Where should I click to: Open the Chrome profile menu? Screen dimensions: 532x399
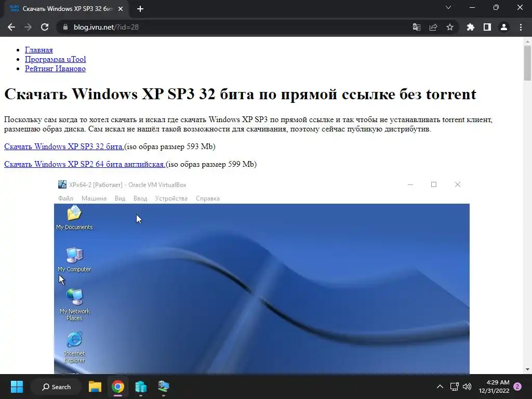point(504,27)
